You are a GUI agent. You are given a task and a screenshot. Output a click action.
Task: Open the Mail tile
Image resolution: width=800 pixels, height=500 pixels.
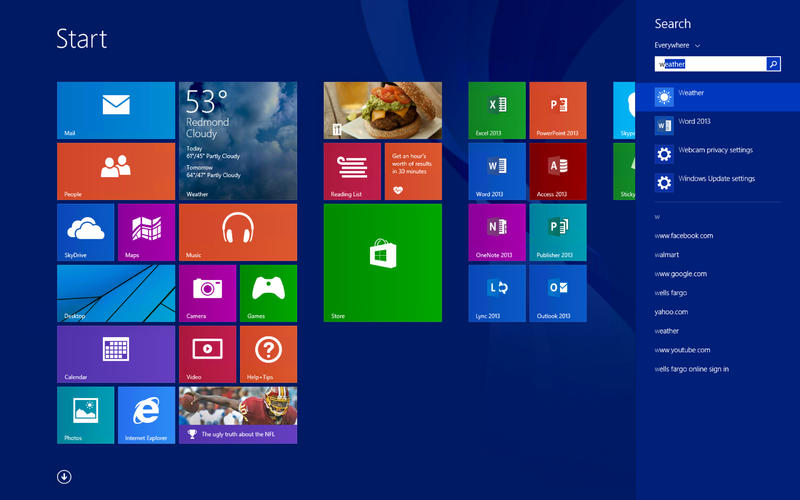pos(115,110)
